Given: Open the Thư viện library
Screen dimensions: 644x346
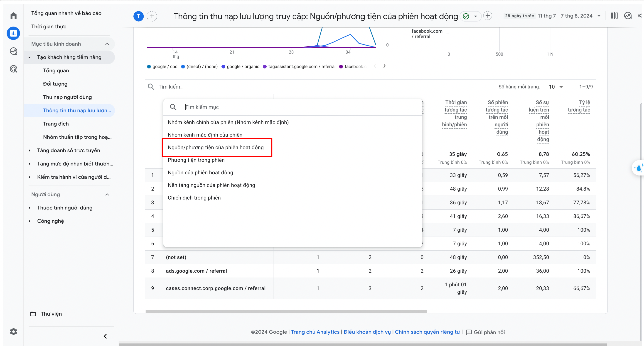Looking at the screenshot, I should click(51, 314).
